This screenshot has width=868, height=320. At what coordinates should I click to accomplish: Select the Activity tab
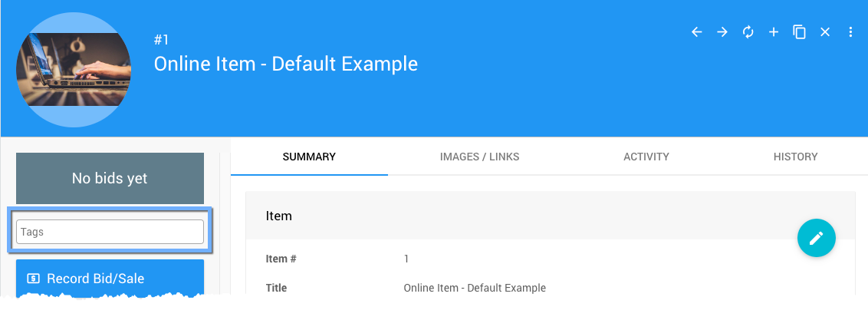click(646, 157)
